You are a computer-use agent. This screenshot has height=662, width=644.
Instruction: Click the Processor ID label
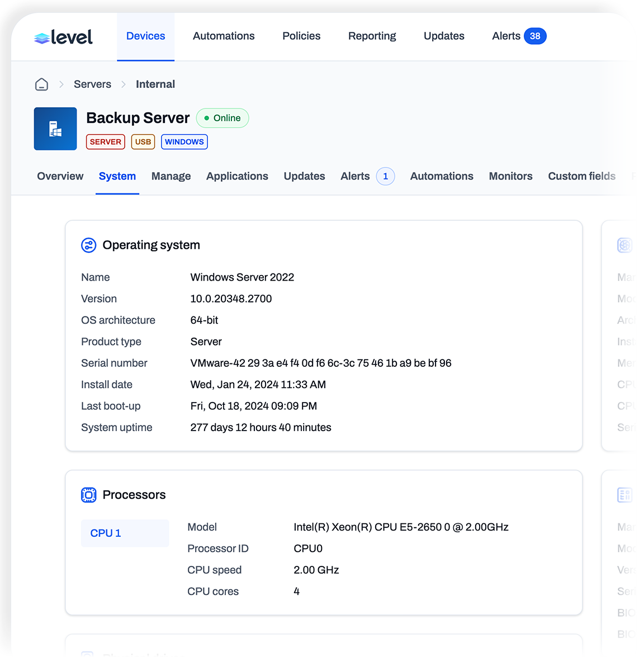[218, 549]
